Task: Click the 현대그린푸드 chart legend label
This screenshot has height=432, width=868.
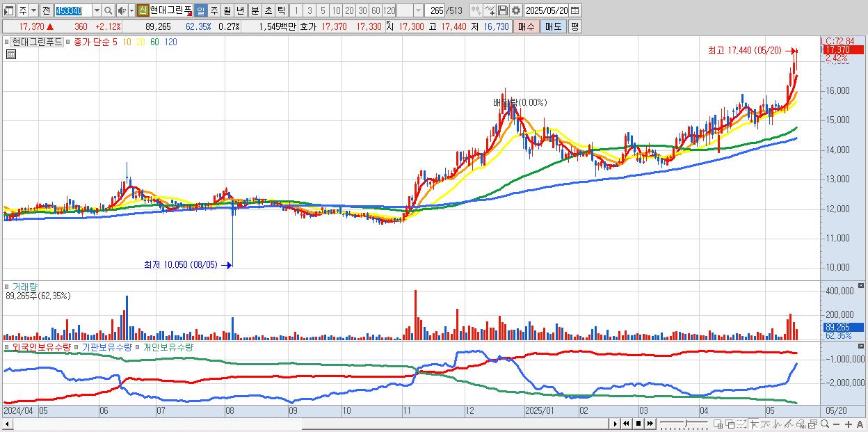Action: point(36,42)
